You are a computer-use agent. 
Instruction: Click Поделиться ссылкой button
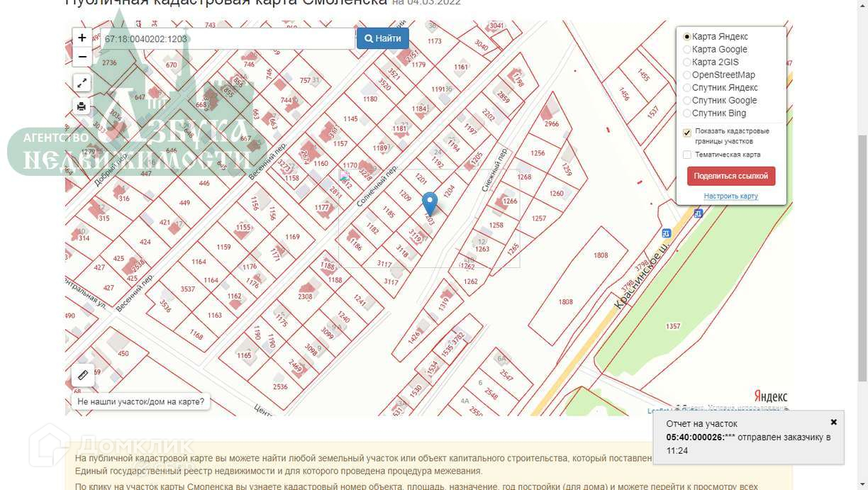pos(731,176)
